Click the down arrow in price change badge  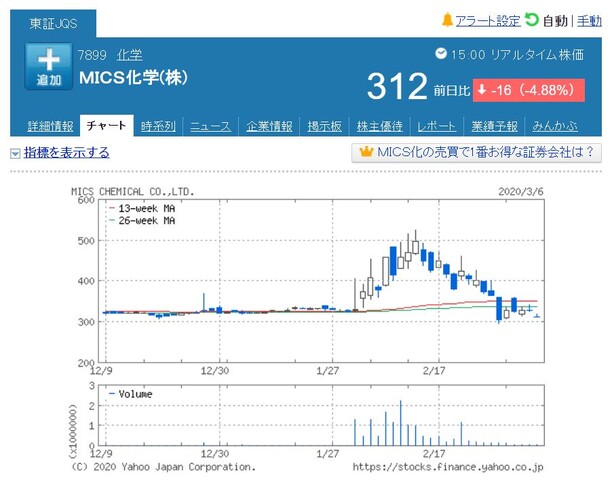[482, 90]
